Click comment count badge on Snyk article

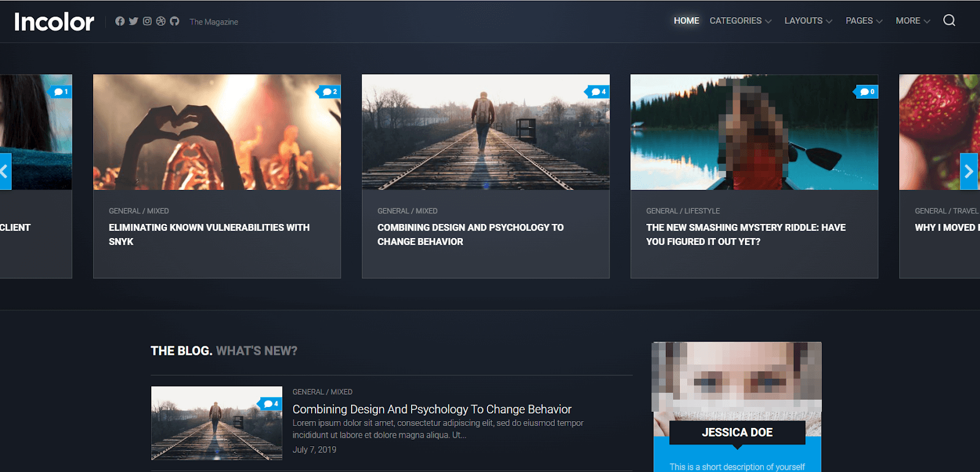point(330,92)
